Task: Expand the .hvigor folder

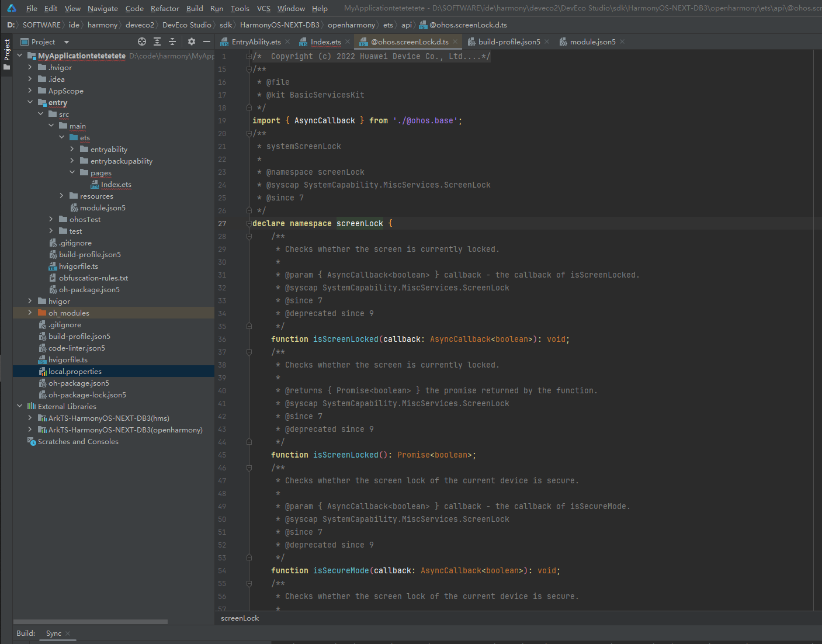Action: coord(30,67)
